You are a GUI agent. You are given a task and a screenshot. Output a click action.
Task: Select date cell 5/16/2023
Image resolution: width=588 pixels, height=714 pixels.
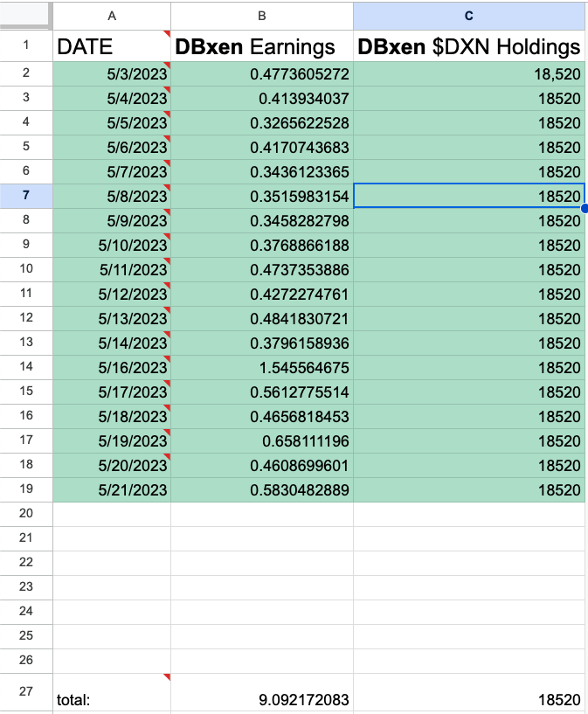(x=112, y=367)
